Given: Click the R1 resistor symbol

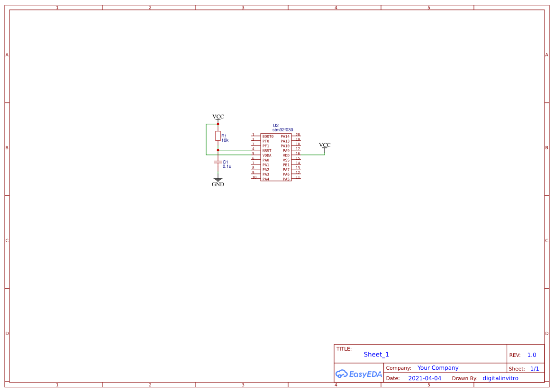Looking at the screenshot, I should [218, 136].
